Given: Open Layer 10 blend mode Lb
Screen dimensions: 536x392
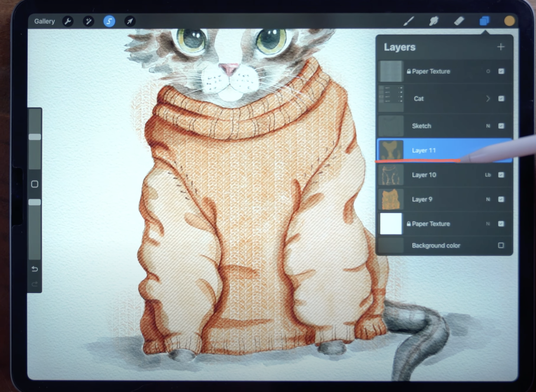Looking at the screenshot, I should [488, 175].
